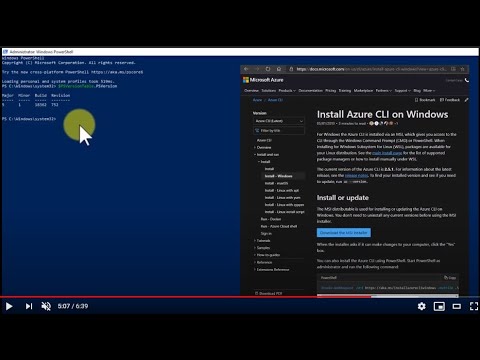Click Download the MSI installer button

(344, 233)
